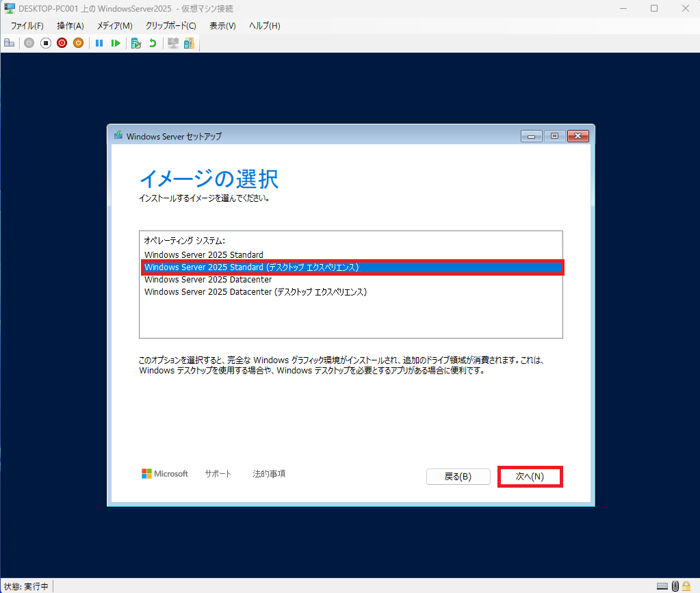
Task: Click the Turn Off stop-square icon
Action: coord(46,43)
